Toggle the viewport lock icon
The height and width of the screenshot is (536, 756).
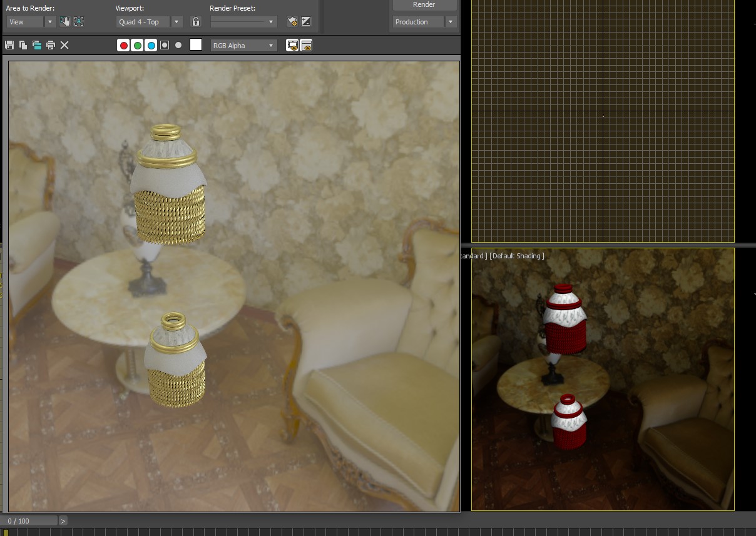point(196,22)
